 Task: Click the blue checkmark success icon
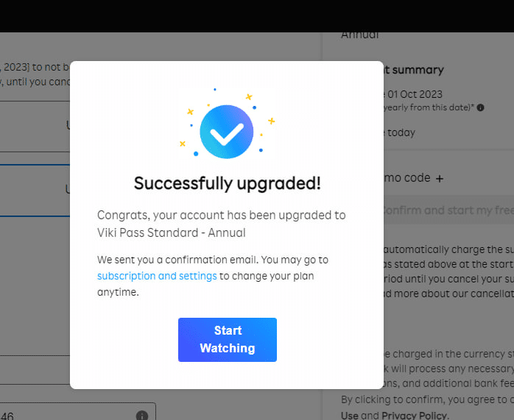[x=226, y=132]
